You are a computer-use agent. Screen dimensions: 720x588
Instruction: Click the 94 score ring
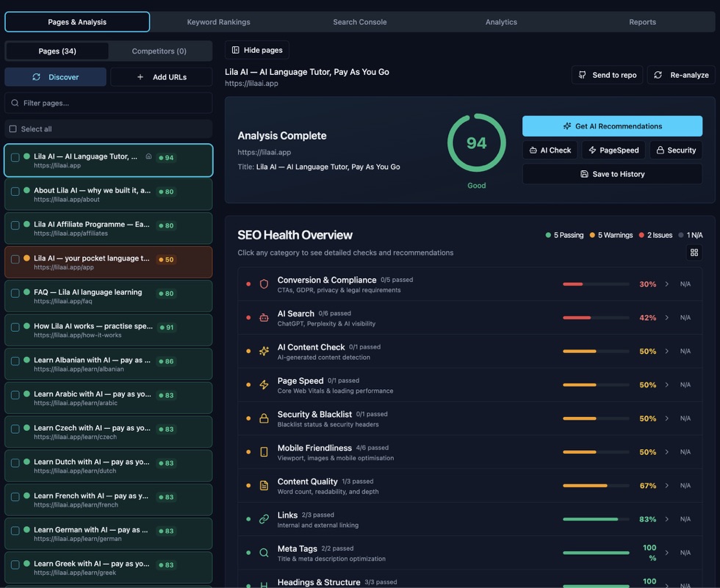point(477,142)
